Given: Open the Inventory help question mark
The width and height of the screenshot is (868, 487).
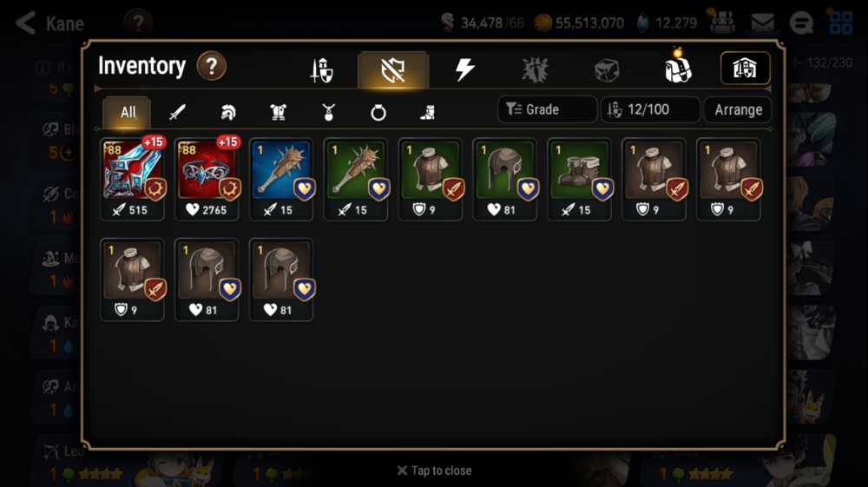Looking at the screenshot, I should pos(212,66).
